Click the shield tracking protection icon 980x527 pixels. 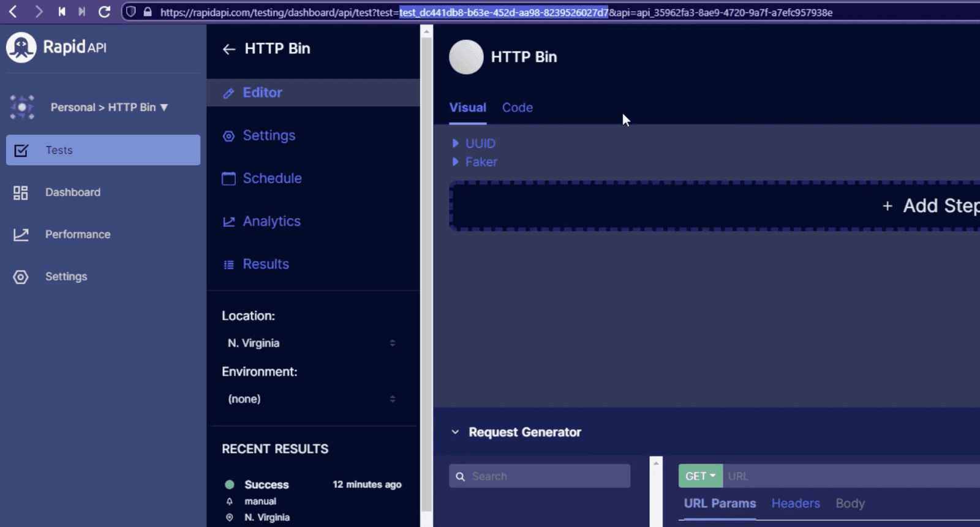130,12
